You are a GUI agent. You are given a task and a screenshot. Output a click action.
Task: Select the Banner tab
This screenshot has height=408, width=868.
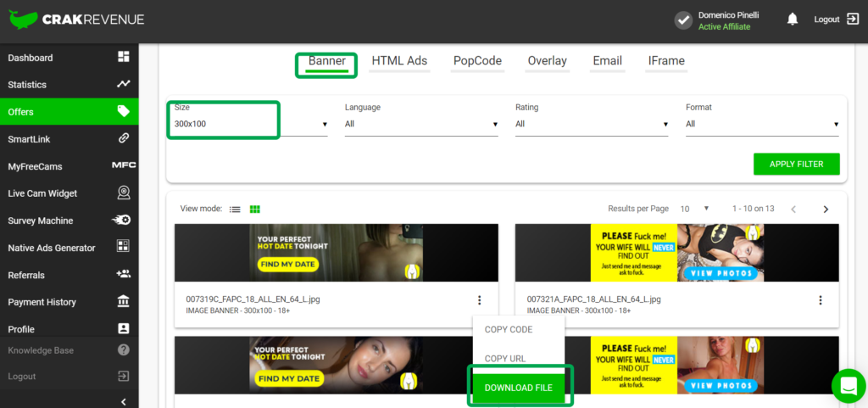326,61
